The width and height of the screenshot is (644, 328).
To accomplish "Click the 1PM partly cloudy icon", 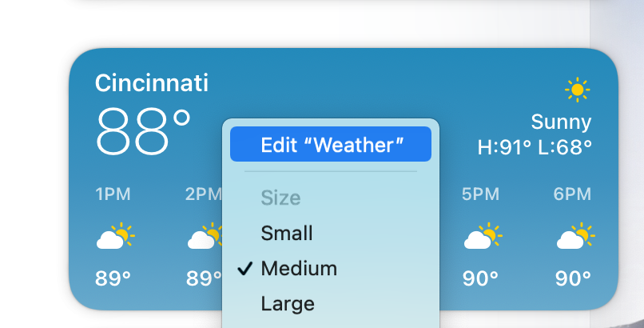I will coord(113,237).
